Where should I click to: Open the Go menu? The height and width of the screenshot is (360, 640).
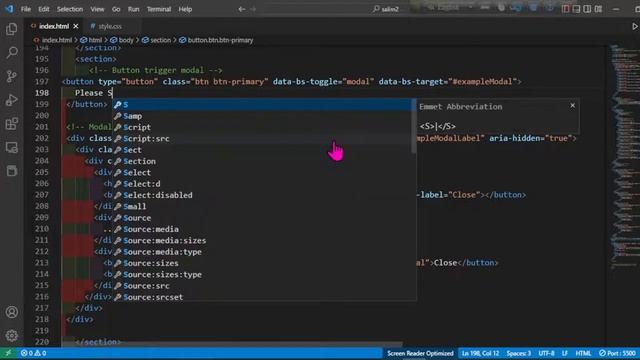116,9
